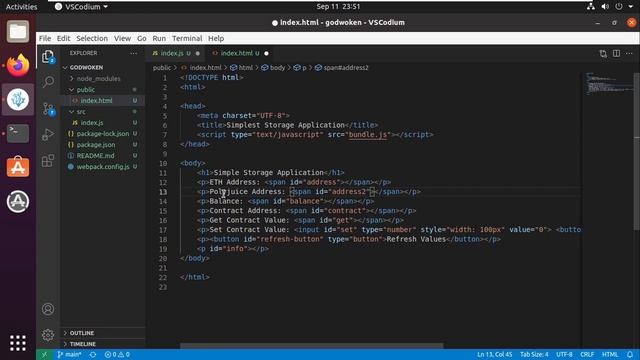Open the File menu
Screen dimensions: 640x360
click(x=45, y=38)
